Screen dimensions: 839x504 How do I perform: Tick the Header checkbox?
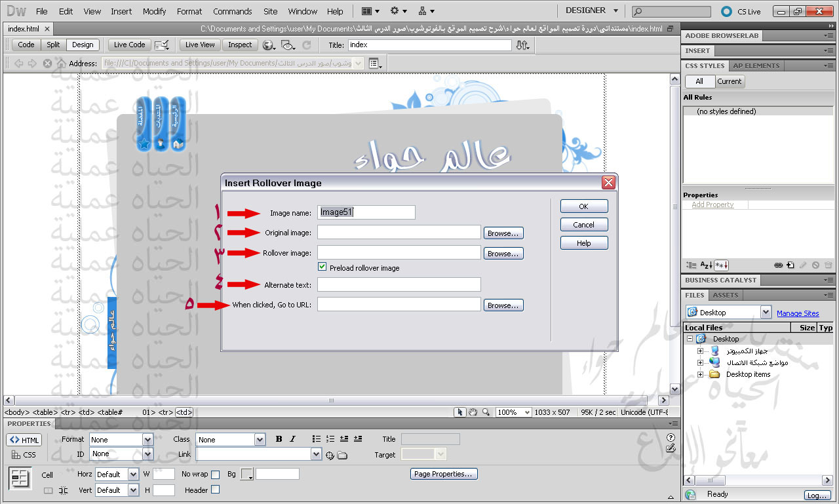coord(215,490)
